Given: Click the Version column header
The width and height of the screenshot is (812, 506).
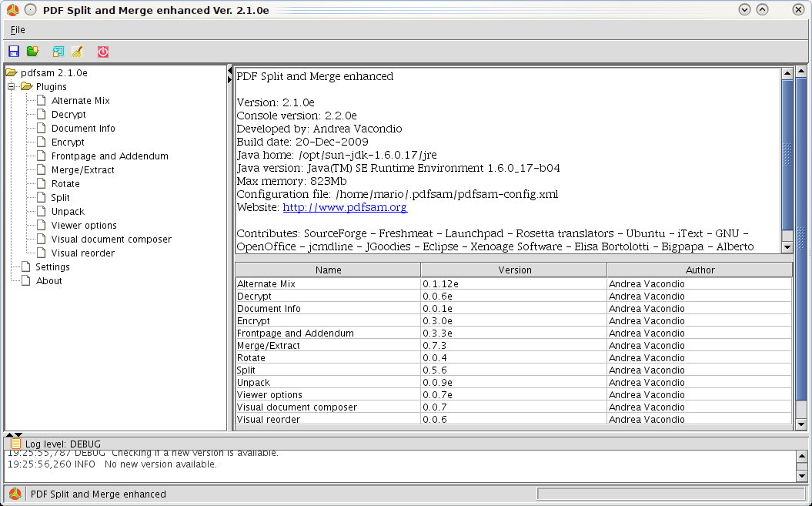Looking at the screenshot, I should click(x=514, y=270).
